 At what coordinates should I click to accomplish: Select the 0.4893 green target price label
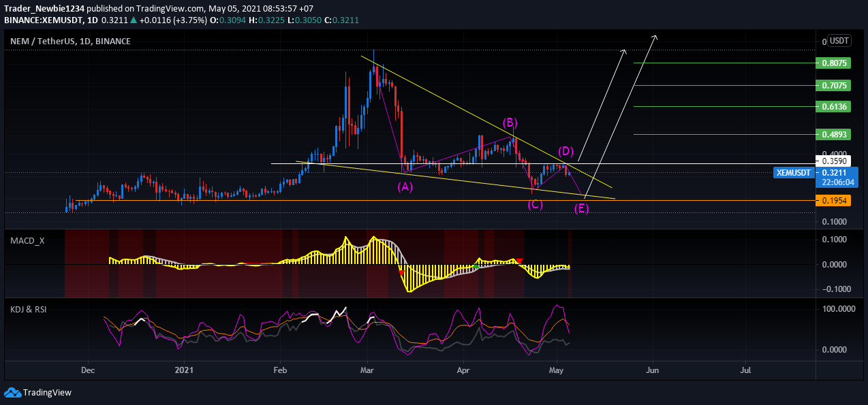tap(834, 135)
